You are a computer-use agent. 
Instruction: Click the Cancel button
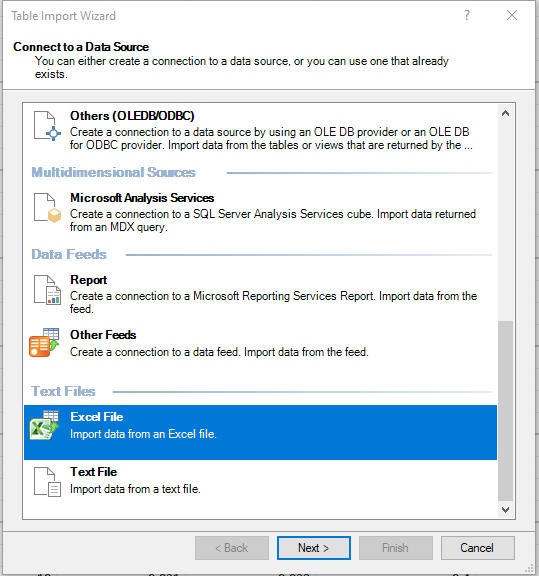pyautogui.click(x=477, y=548)
